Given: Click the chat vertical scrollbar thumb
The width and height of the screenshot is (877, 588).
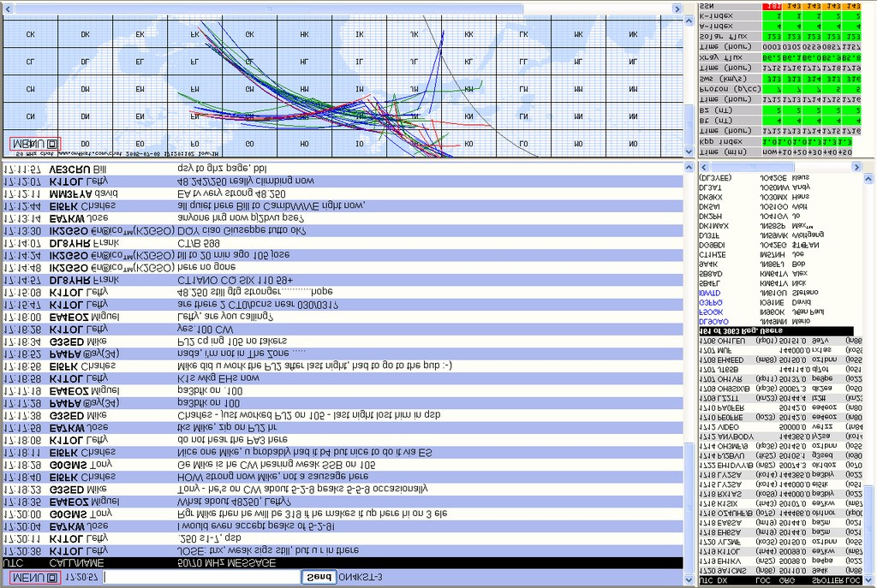Looking at the screenshot, I should pos(689,508).
